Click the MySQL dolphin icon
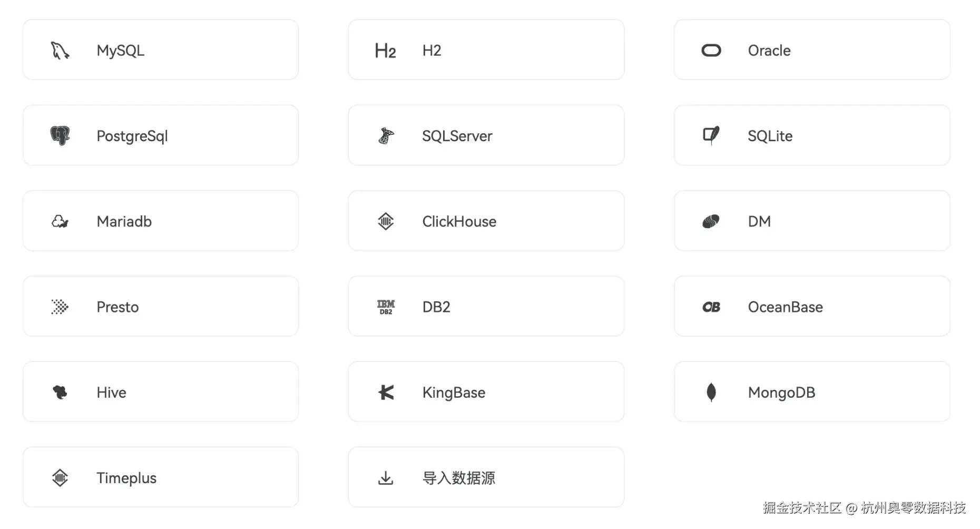Image resolution: width=980 pixels, height=529 pixels. tap(60, 51)
